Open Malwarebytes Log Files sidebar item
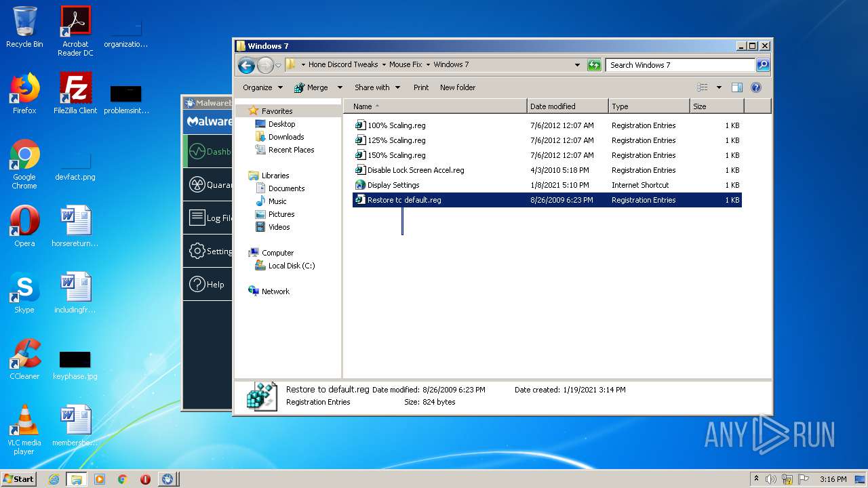 208,218
